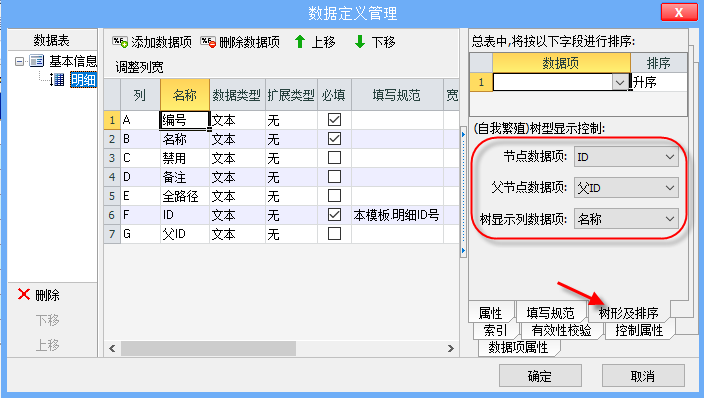Close the 数据定义管理 dialog
The width and height of the screenshot is (704, 398).
point(679,12)
